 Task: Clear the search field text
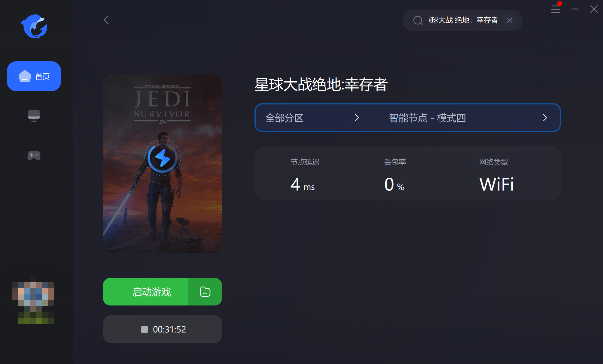pos(510,20)
